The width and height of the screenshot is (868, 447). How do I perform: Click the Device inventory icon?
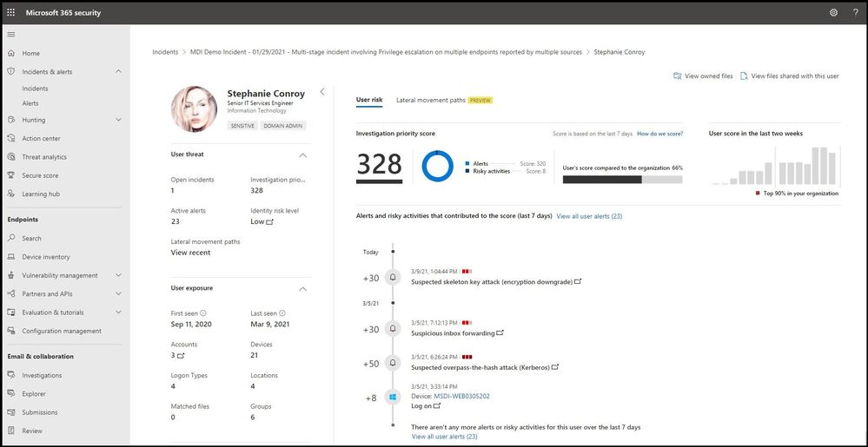tap(11, 257)
